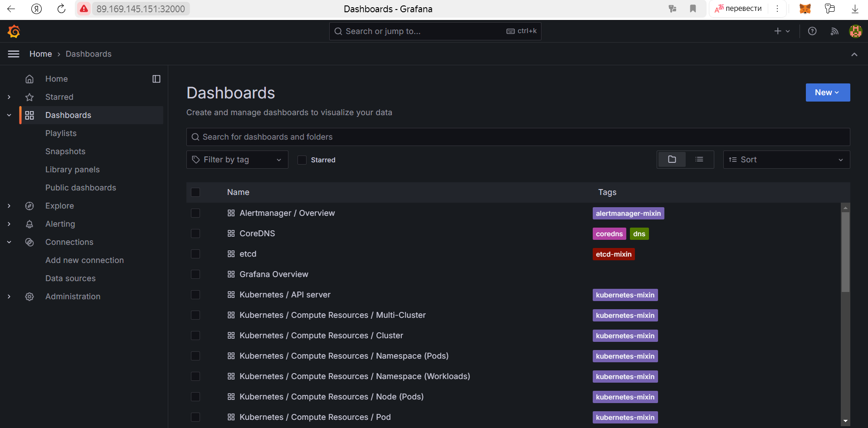The height and width of the screenshot is (428, 868).
Task: Click the Alerting bell icon
Action: click(x=29, y=224)
